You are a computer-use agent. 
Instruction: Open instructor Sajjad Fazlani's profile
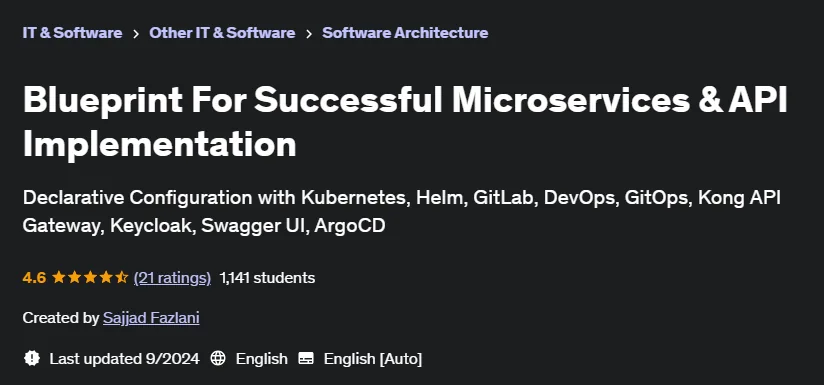click(x=151, y=318)
